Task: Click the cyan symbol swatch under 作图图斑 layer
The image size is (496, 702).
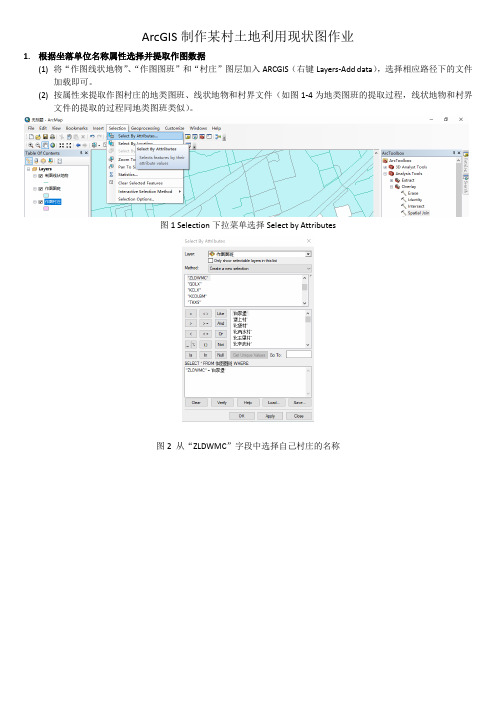Action: click(x=46, y=196)
